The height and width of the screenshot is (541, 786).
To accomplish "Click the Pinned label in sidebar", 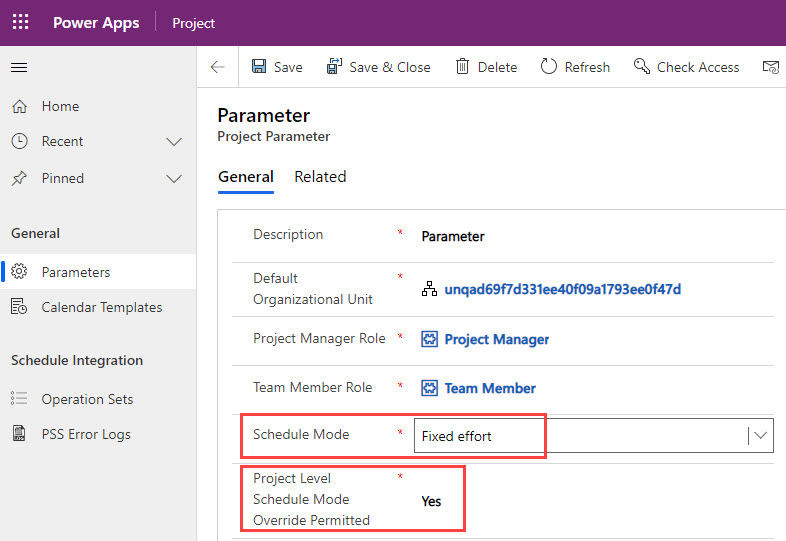I will (63, 178).
